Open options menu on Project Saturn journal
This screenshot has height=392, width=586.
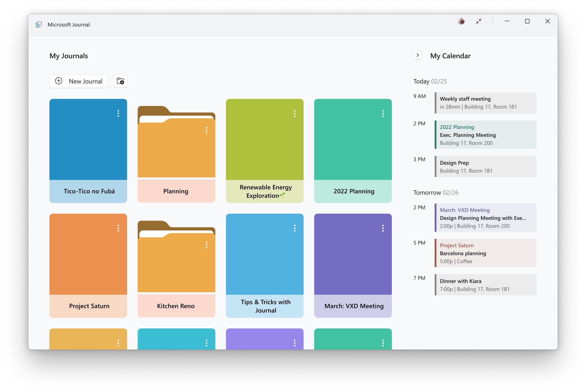point(118,228)
